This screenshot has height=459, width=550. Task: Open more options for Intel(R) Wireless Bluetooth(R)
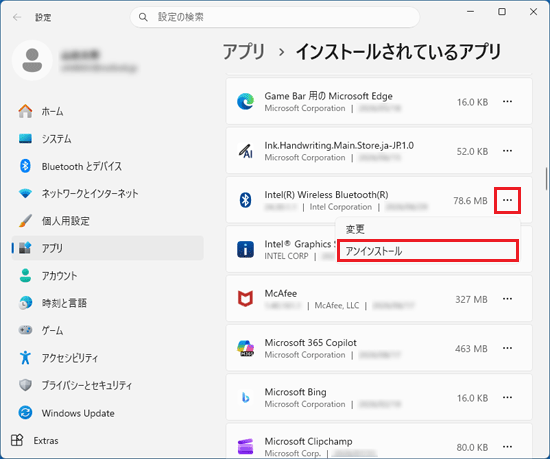coord(507,200)
